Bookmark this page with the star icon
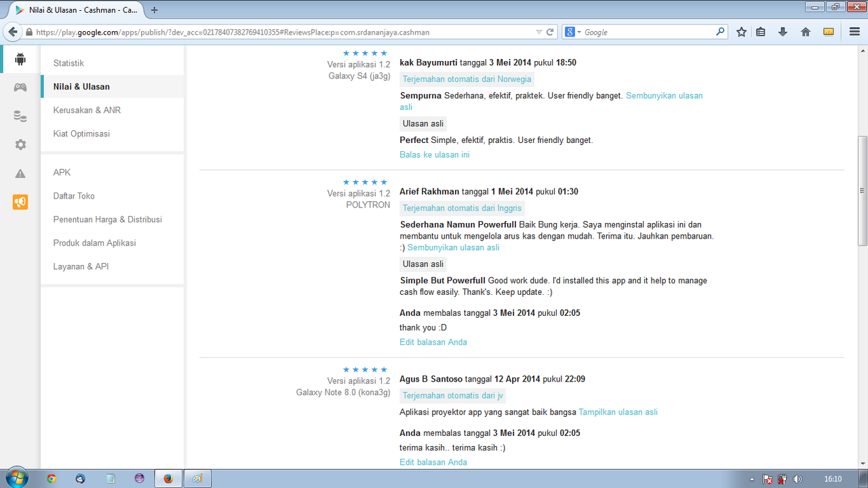The image size is (868, 488). 741,32
